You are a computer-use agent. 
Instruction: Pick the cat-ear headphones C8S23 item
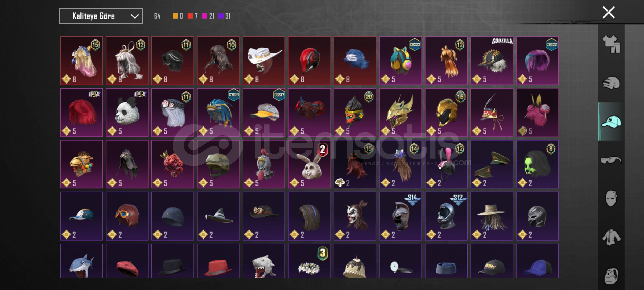tap(401, 61)
